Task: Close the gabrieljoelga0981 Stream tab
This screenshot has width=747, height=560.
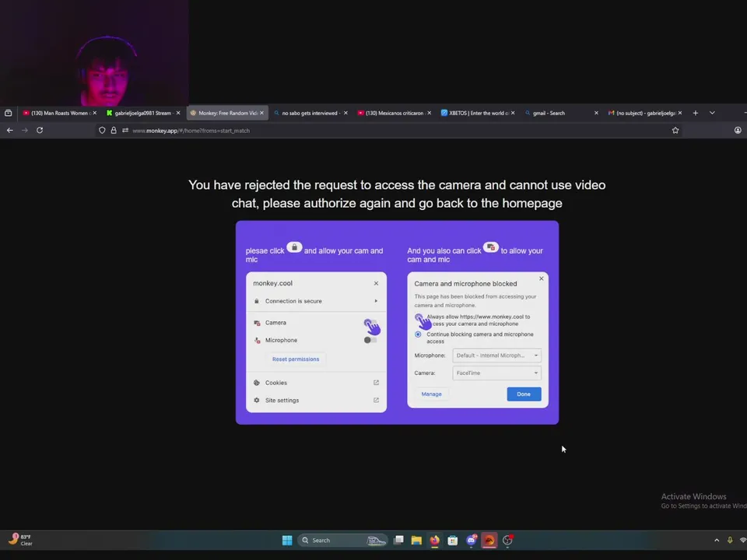Action: (x=178, y=113)
